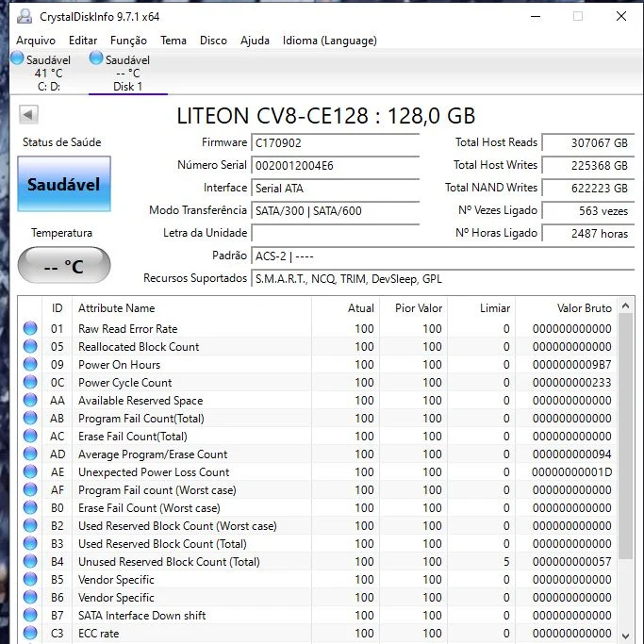644x644 pixels.
Task: Click the blue status orb for Disk 1
Action: tap(95, 58)
